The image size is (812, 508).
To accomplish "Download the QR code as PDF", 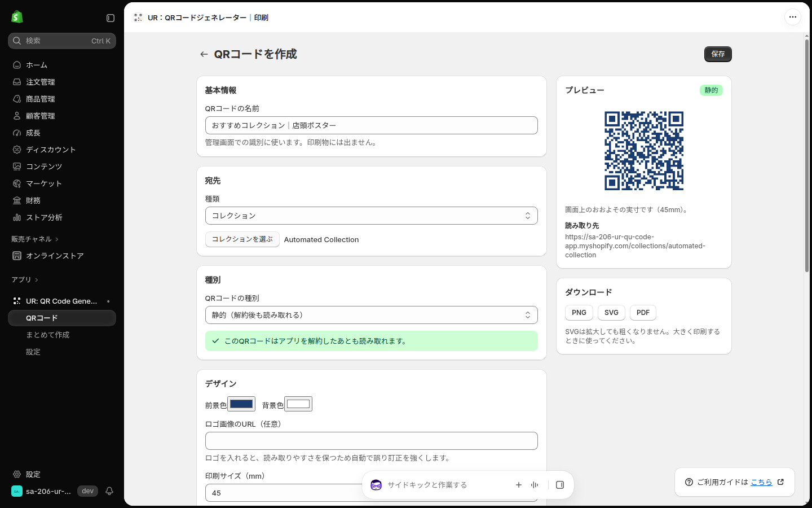I will pyautogui.click(x=643, y=313).
